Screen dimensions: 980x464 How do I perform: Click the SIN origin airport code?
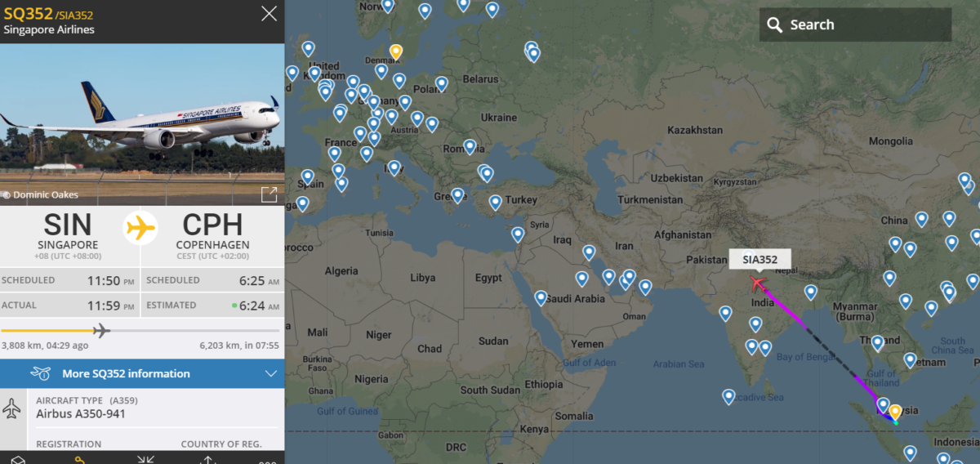[68, 225]
